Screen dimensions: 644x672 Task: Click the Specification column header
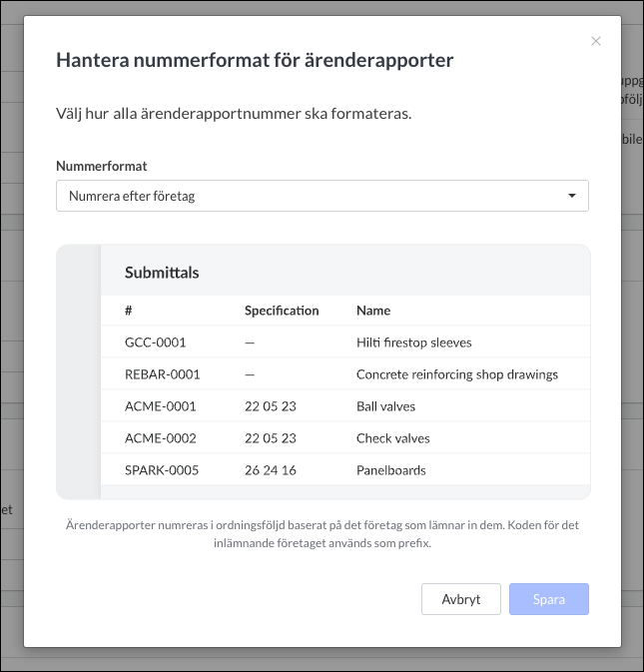282,311
